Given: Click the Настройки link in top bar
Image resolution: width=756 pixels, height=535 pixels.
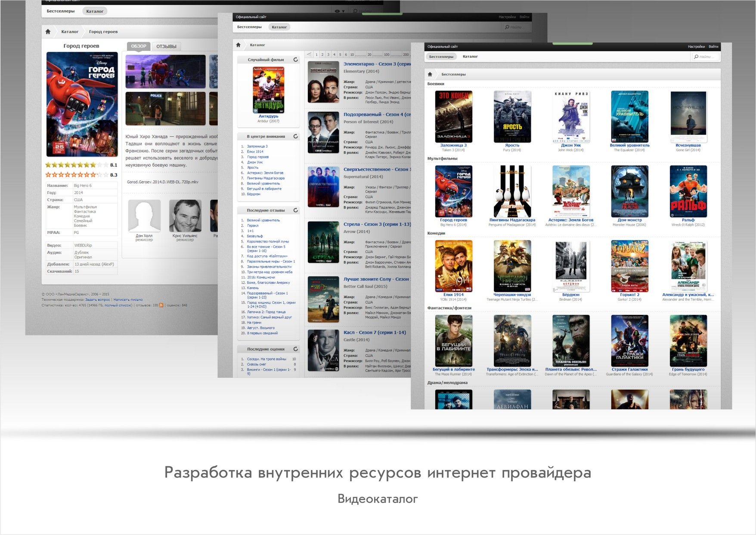Looking at the screenshot, I should pyautogui.click(x=696, y=47).
